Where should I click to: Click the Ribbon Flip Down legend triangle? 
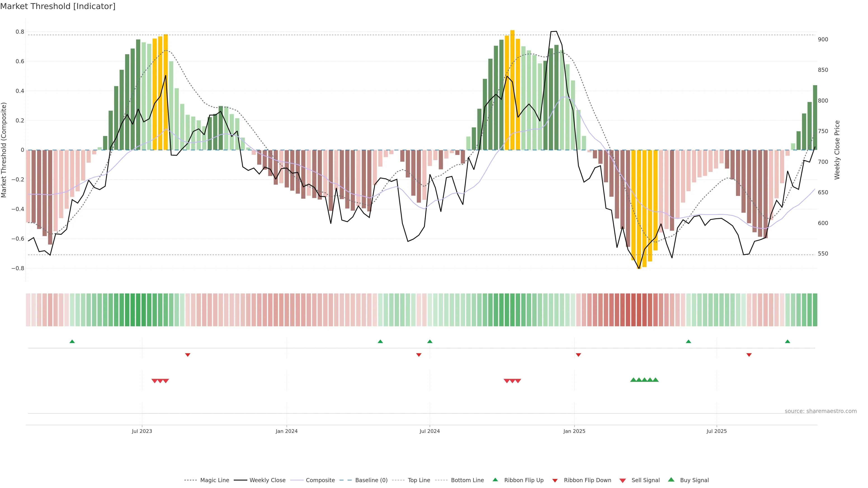555,480
